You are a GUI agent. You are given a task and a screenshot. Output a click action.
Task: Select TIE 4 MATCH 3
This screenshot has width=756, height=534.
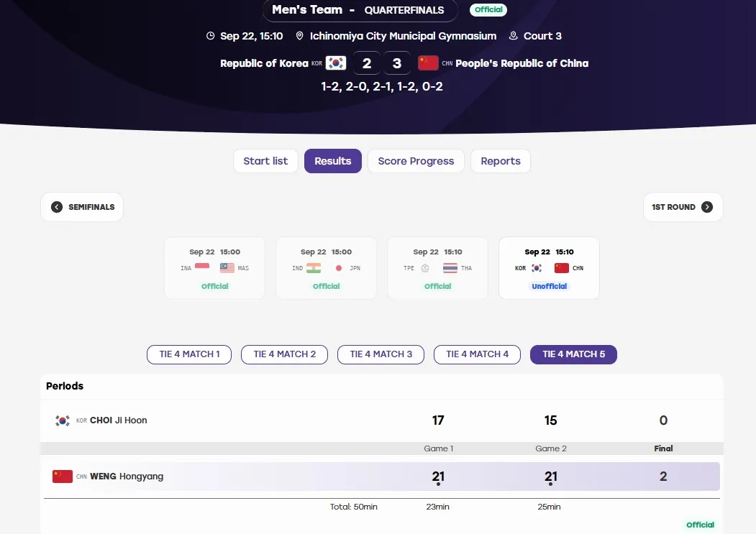(x=381, y=354)
